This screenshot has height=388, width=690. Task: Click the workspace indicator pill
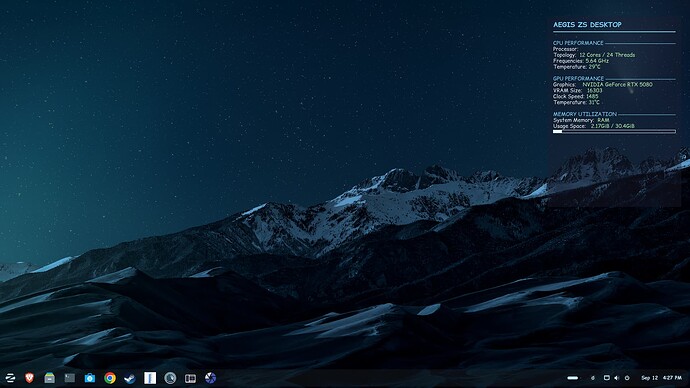point(573,378)
